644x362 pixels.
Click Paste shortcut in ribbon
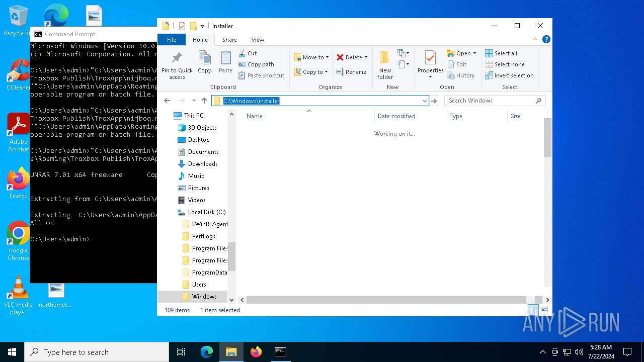pos(261,75)
